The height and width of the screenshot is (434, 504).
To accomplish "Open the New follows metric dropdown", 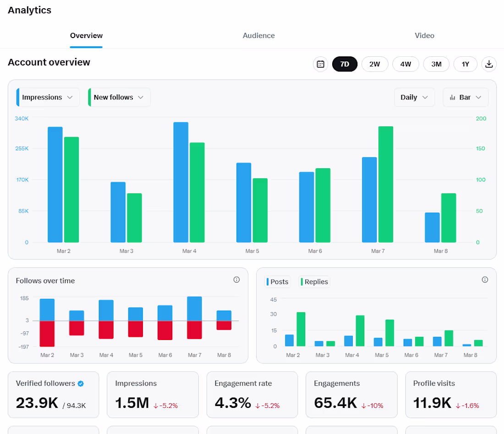I will 119,98.
